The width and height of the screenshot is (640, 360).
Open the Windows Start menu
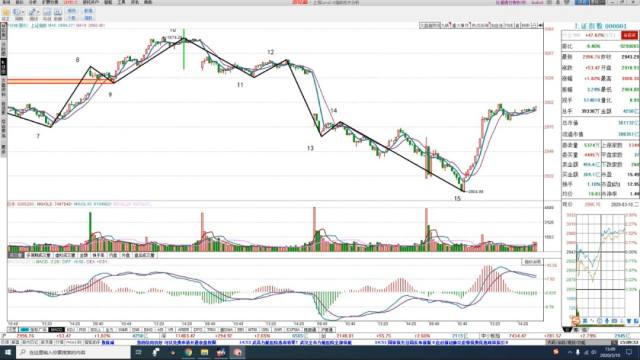[7, 352]
